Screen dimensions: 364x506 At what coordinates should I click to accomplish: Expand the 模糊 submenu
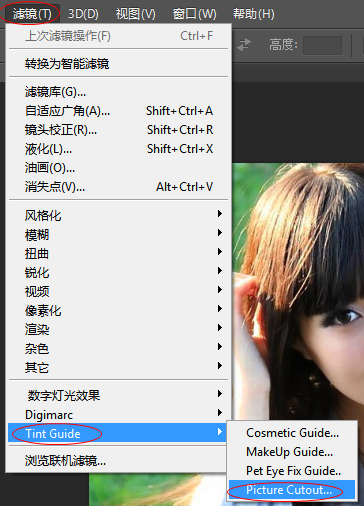(118, 234)
